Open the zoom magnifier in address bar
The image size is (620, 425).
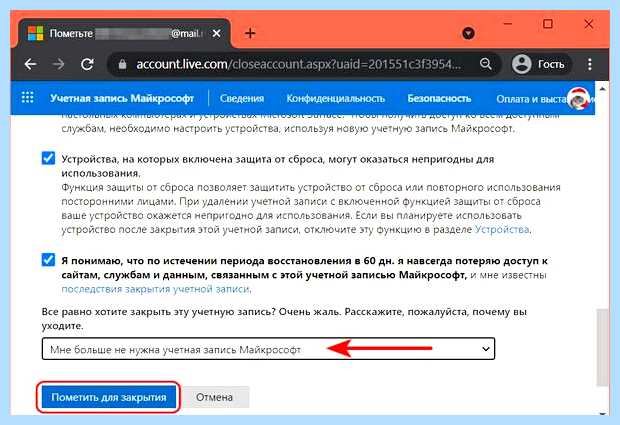(x=486, y=64)
